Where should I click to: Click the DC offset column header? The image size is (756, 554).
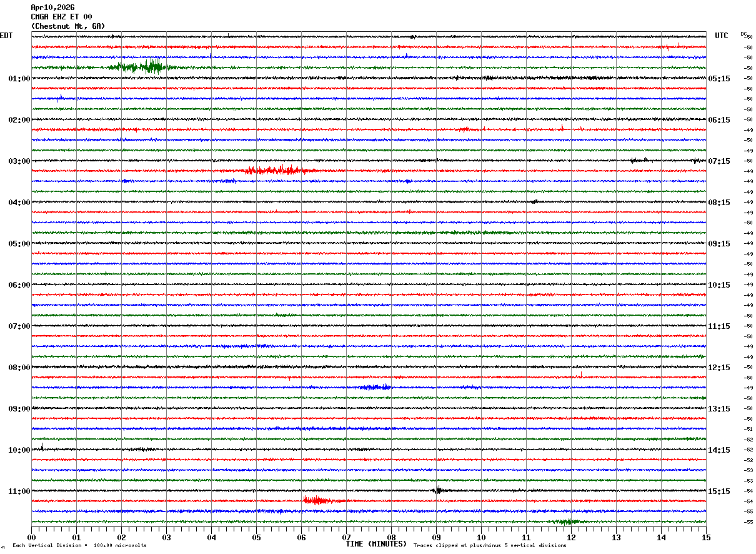744,33
